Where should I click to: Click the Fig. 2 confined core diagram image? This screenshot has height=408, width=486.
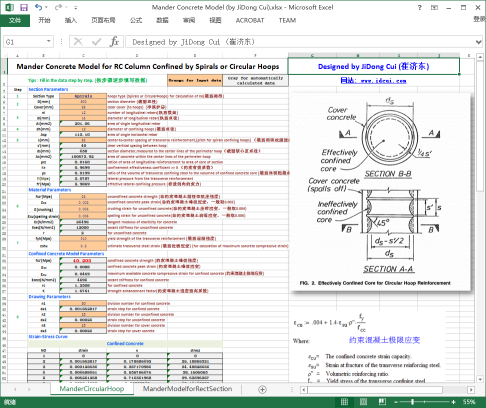380,191
